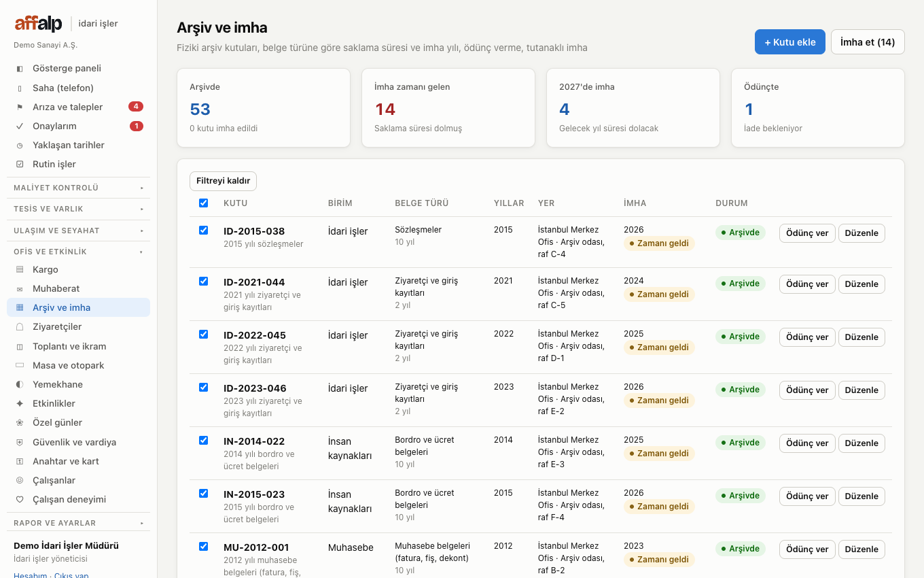Click the Etkinlikler star icon
Screen dimensions: 924x578
pos(20,403)
